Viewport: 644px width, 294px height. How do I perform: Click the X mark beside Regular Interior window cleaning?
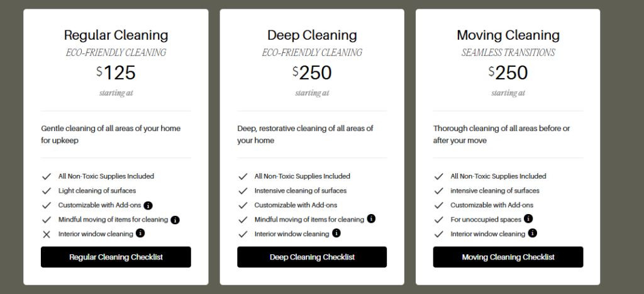[x=46, y=234]
